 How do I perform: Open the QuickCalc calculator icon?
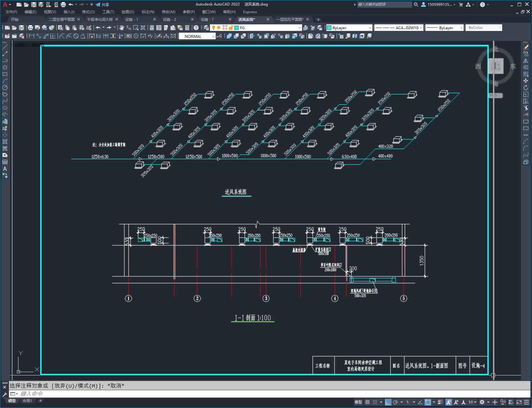coord(187,28)
